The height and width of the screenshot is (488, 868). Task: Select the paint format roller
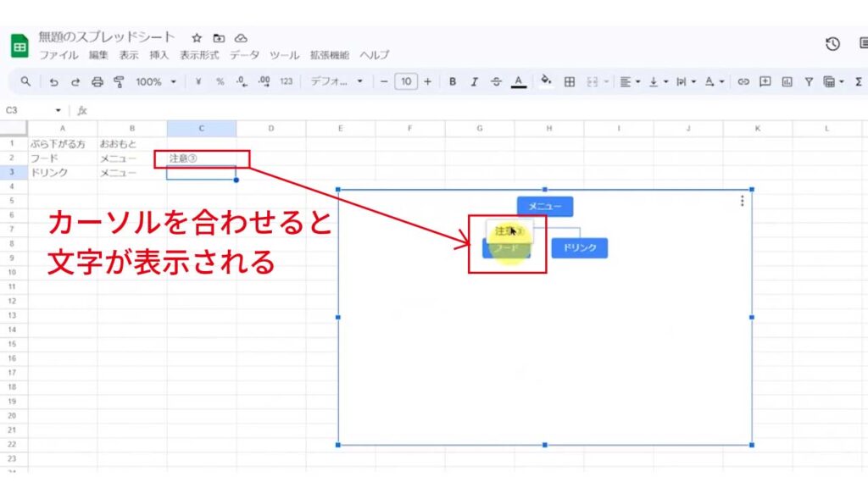[x=119, y=82]
